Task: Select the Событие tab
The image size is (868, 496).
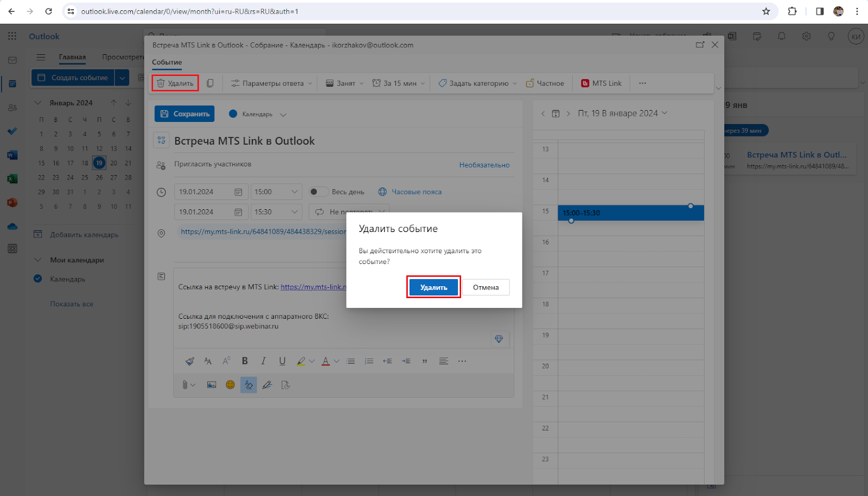Action: 167,62
